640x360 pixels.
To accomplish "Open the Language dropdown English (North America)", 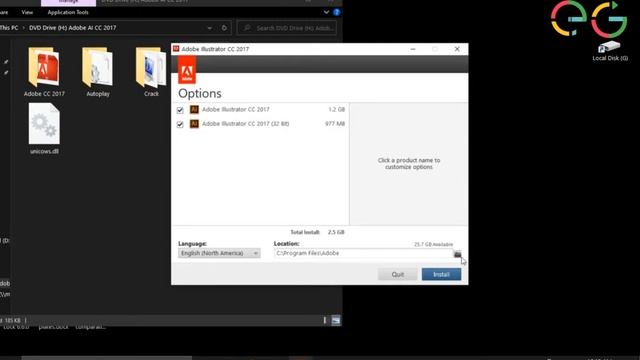I will point(219,253).
